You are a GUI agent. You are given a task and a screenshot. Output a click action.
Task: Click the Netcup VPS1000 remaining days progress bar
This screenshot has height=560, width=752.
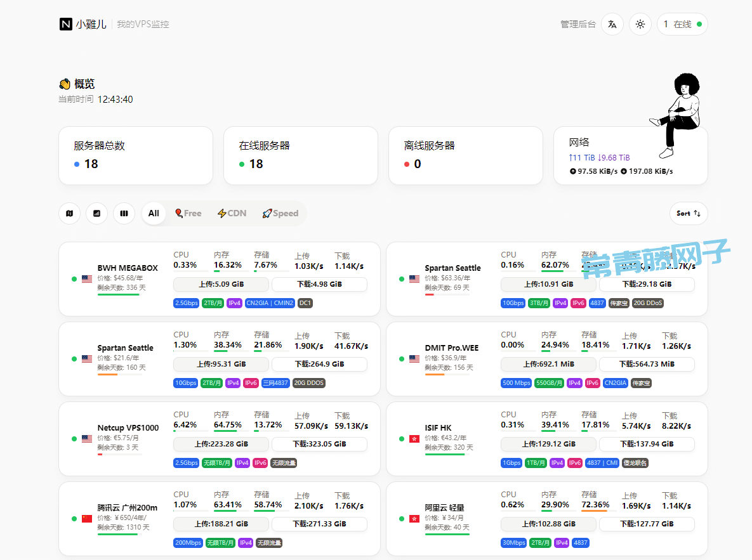coord(120,455)
